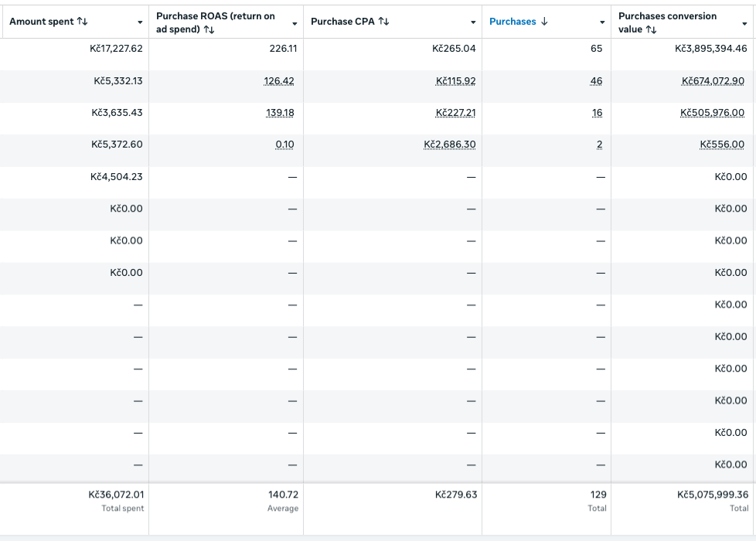Click the descending arrow next to Purchases
This screenshot has height=541, width=756.
pos(544,22)
